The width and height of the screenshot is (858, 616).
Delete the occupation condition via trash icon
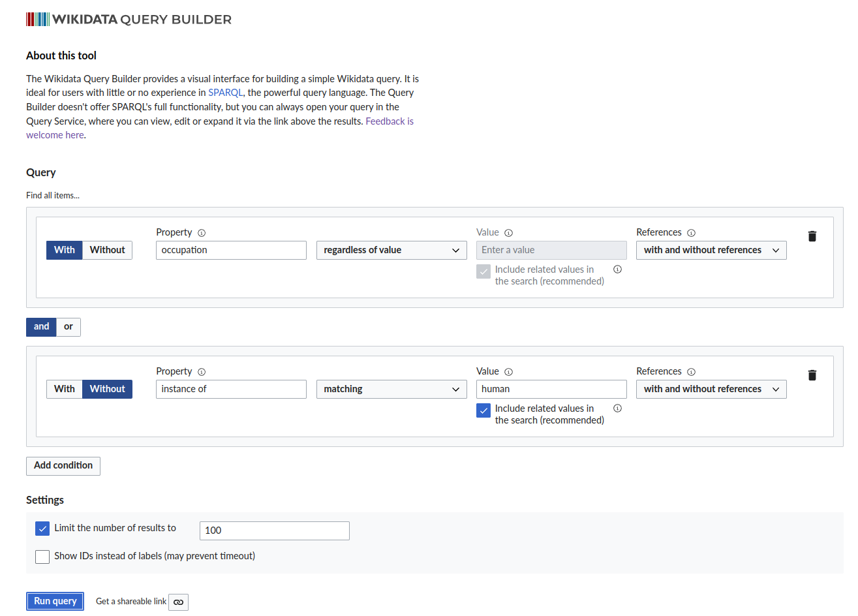point(812,236)
